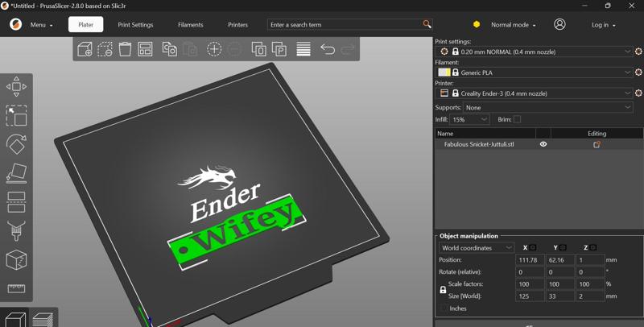Viewport: 644px width, 327px height.
Task: Select the Move gizmo tool
Action: click(x=16, y=87)
